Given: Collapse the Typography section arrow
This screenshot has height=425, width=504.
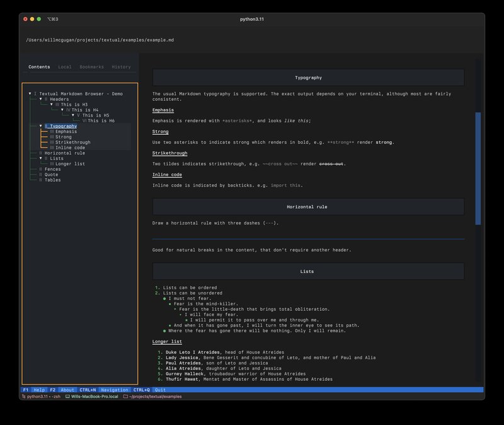Looking at the screenshot, I should (x=40, y=126).
